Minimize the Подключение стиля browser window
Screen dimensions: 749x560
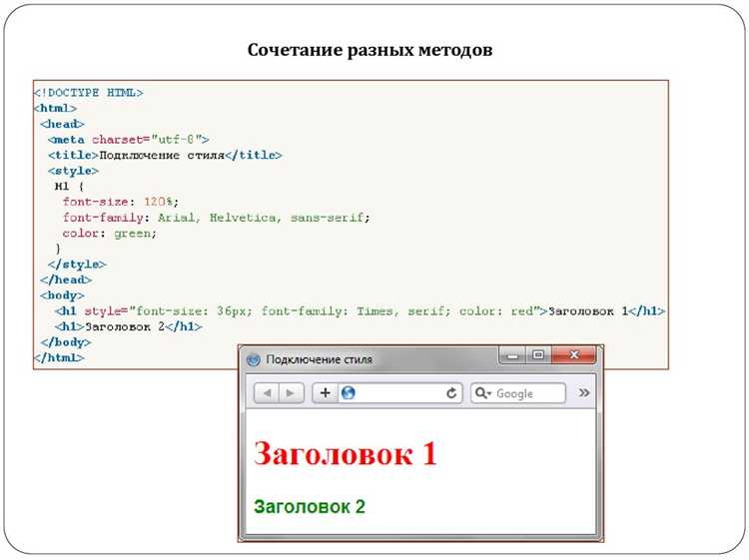514,355
